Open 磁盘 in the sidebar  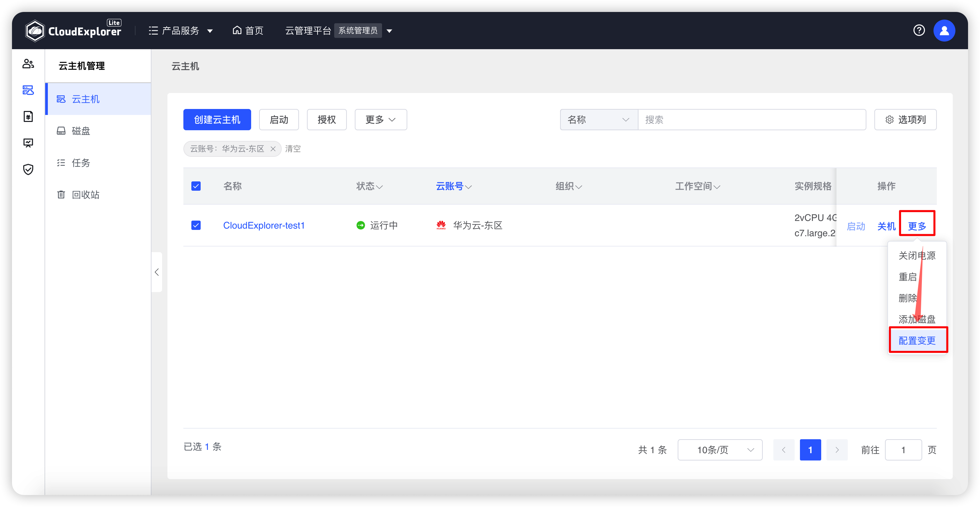click(x=98, y=131)
